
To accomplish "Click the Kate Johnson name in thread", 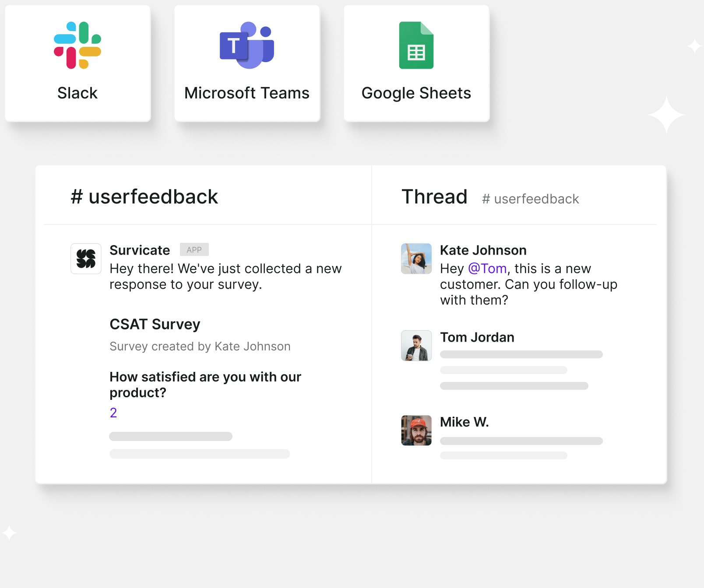I will 483,250.
